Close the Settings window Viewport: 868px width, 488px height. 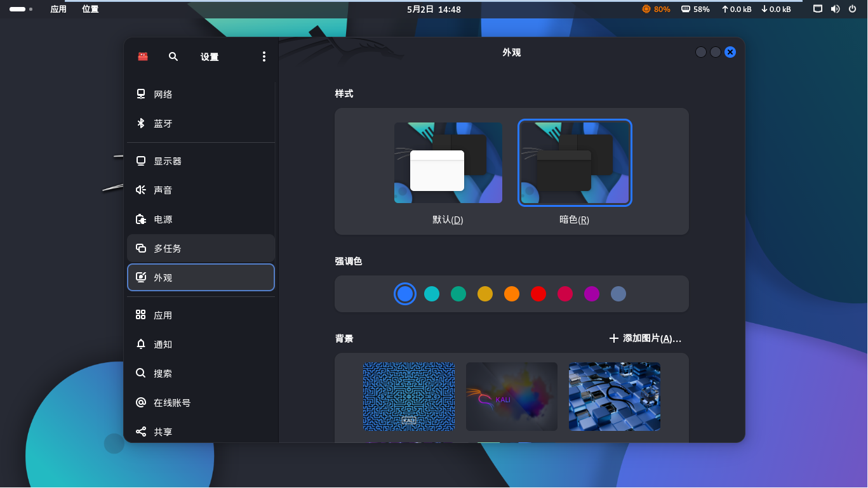pyautogui.click(x=730, y=52)
